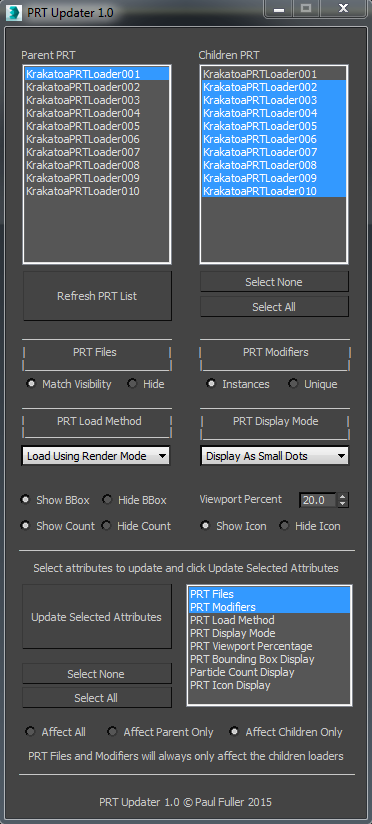Select KrakatoaPRTLoader010 in Parent PRT list

pyautogui.click(x=97, y=191)
